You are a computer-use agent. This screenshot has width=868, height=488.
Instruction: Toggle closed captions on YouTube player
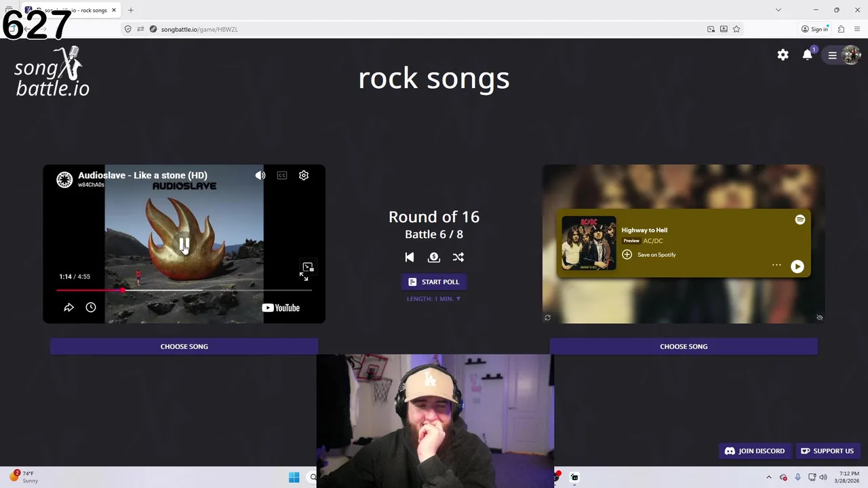click(x=282, y=176)
